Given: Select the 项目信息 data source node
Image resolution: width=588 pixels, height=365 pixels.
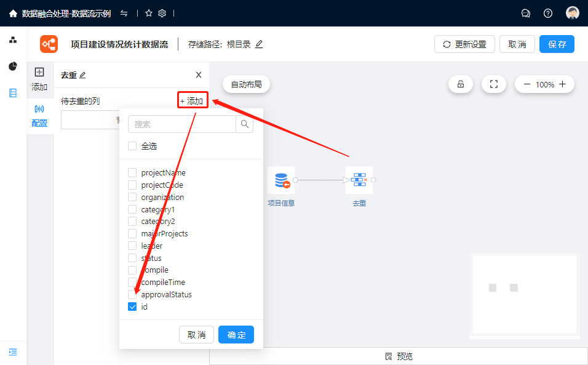Looking at the screenshot, I should (x=281, y=180).
